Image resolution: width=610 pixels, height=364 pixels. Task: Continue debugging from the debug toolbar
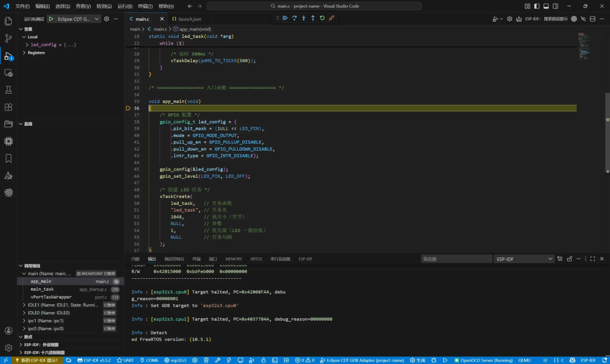tap(285, 18)
